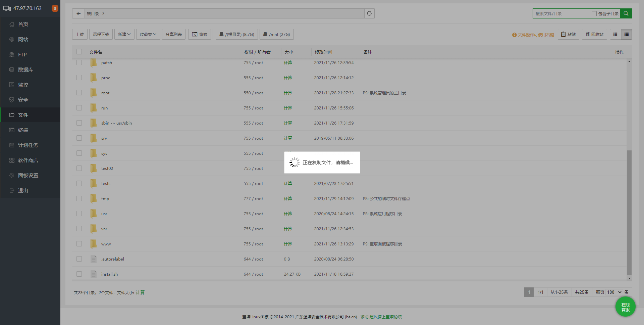Open the Recycle Bin (回收站)
The height and width of the screenshot is (325, 644).
(x=594, y=34)
